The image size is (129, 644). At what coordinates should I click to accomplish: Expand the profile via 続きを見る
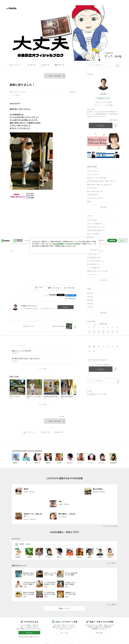point(115,120)
